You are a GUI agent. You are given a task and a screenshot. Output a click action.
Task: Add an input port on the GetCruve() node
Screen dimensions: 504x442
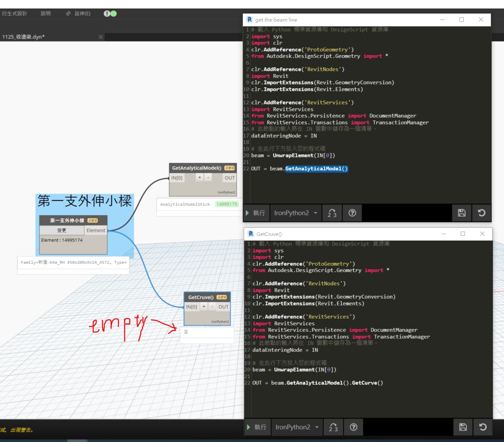click(204, 306)
